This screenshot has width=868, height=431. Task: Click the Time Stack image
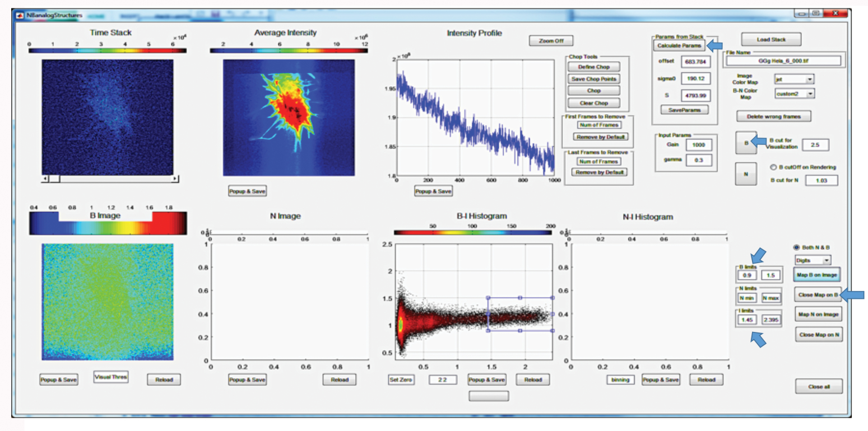pyautogui.click(x=108, y=117)
